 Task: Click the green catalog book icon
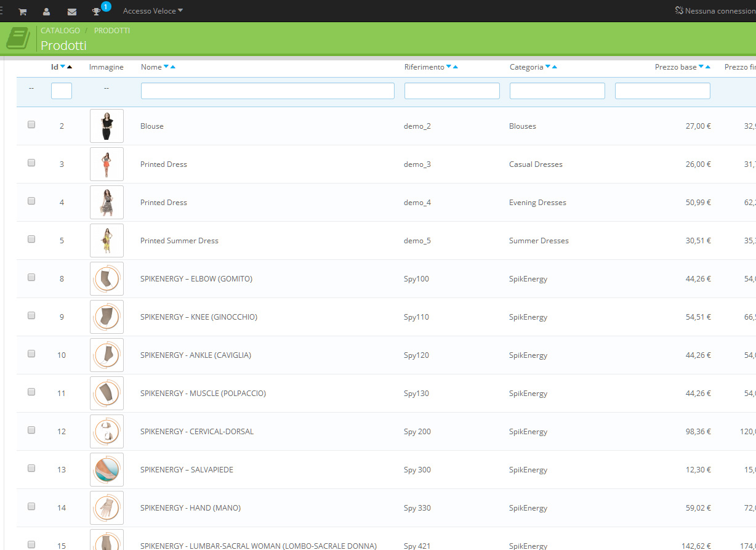coord(18,38)
